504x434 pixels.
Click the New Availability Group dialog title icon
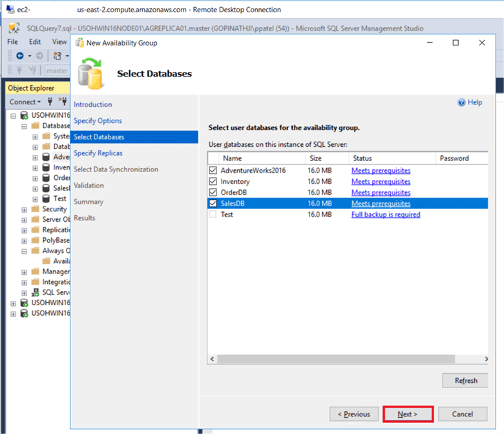(79, 43)
